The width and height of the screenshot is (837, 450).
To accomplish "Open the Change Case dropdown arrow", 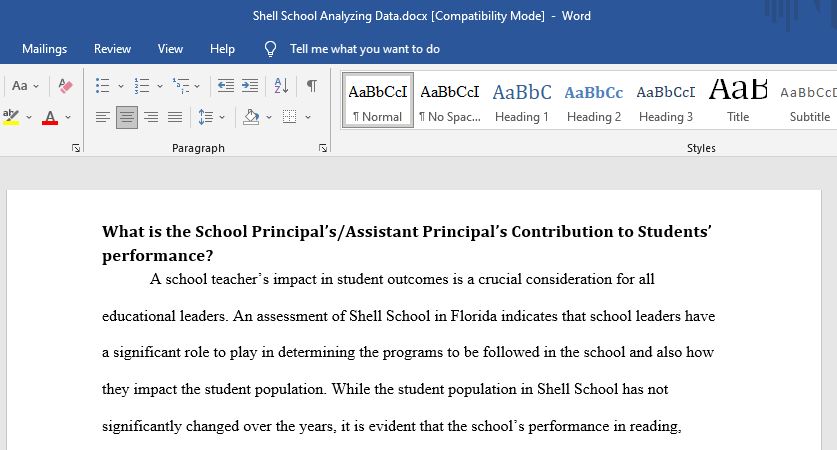I will (36, 86).
